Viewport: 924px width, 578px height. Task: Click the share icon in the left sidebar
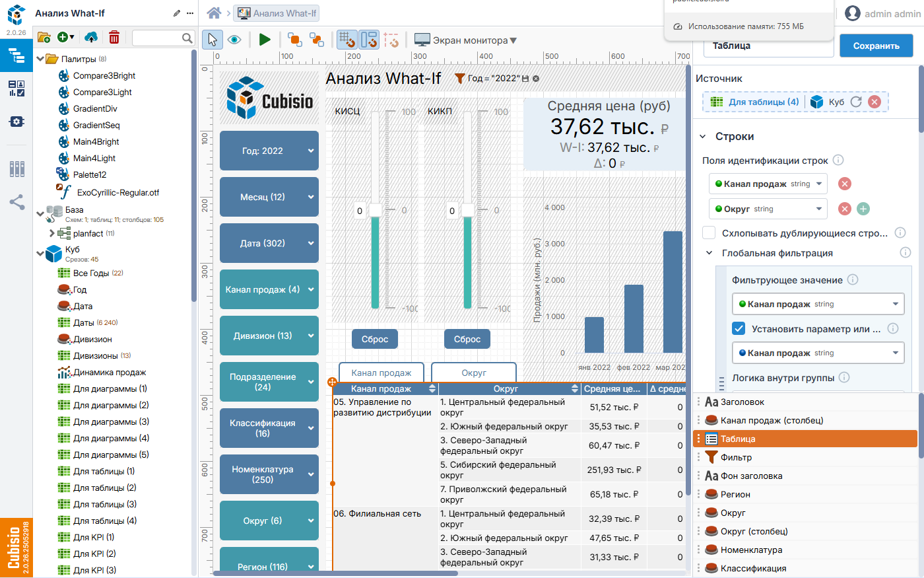click(x=16, y=202)
